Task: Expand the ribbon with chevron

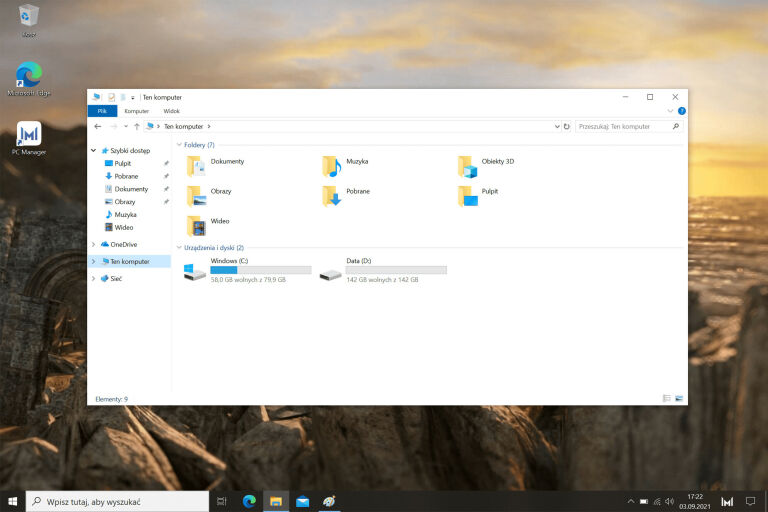Action: (670, 111)
